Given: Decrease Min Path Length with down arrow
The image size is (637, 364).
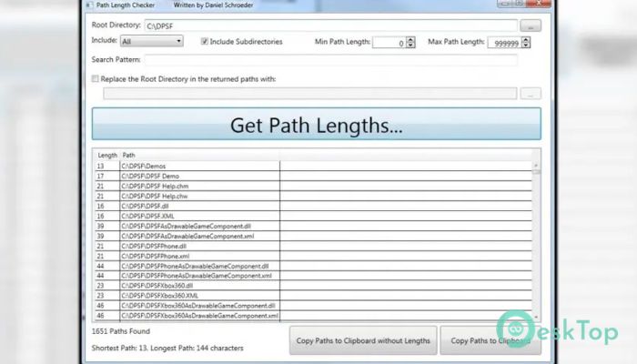Looking at the screenshot, I should (x=410, y=45).
